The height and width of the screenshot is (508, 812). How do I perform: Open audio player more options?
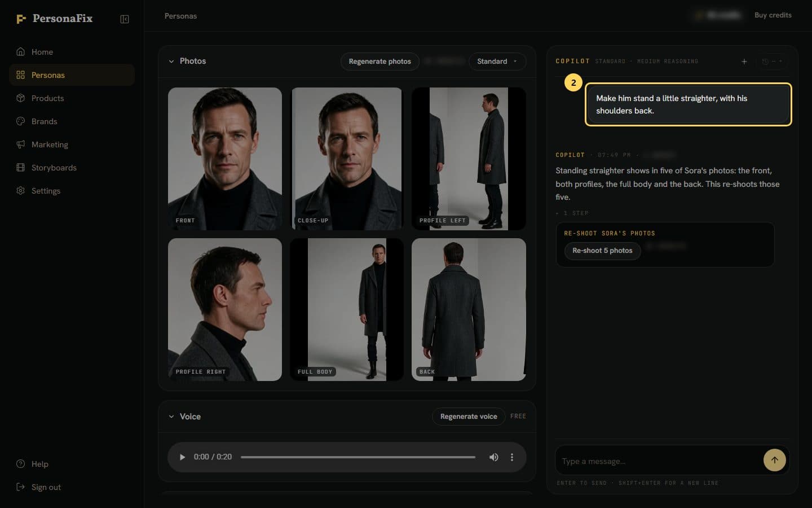click(512, 457)
